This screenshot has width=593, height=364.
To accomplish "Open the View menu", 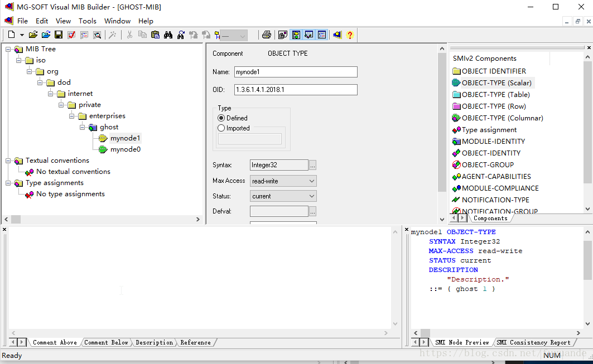I will pyautogui.click(x=63, y=21).
